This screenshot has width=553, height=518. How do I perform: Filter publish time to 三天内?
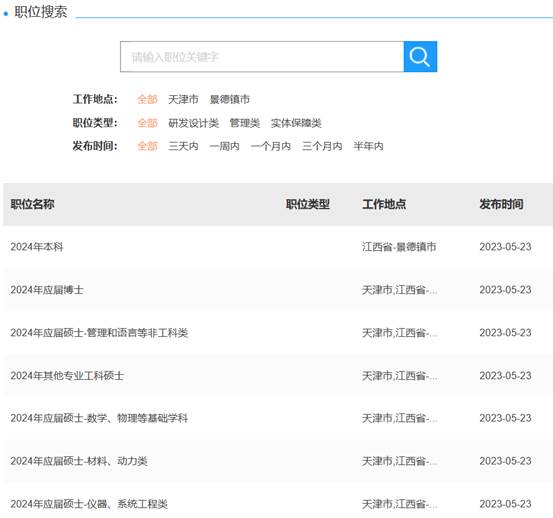click(183, 146)
